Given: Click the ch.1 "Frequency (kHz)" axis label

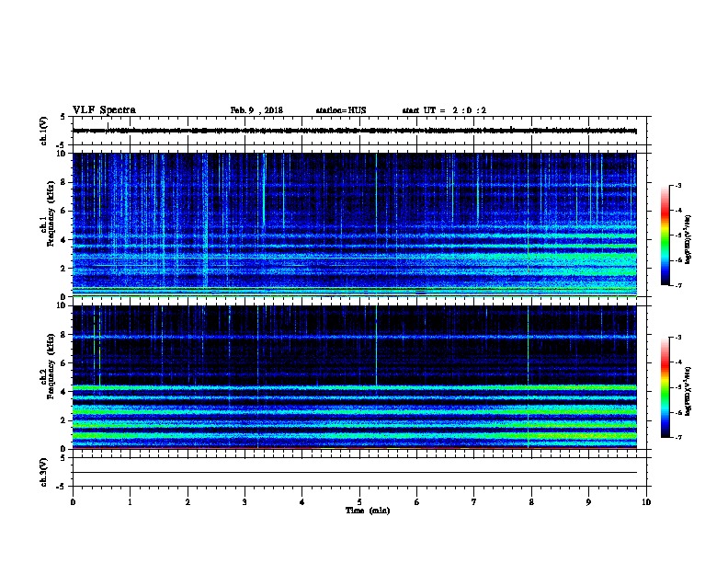Looking at the screenshot, I should 51,213.
